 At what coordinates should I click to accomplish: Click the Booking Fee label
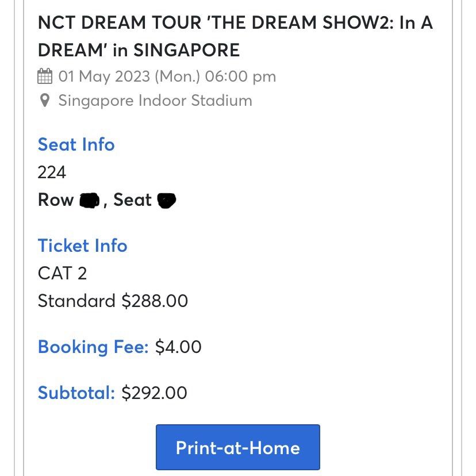[92, 347]
